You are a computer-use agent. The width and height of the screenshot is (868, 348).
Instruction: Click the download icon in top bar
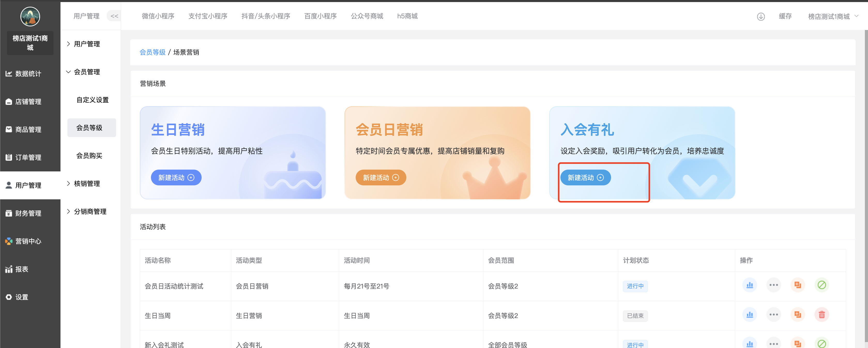[760, 17]
